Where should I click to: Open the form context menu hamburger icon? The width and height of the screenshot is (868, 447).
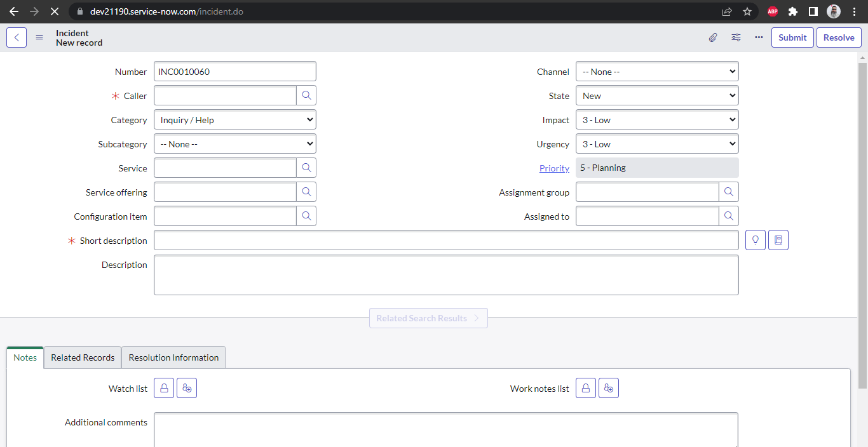(39, 37)
